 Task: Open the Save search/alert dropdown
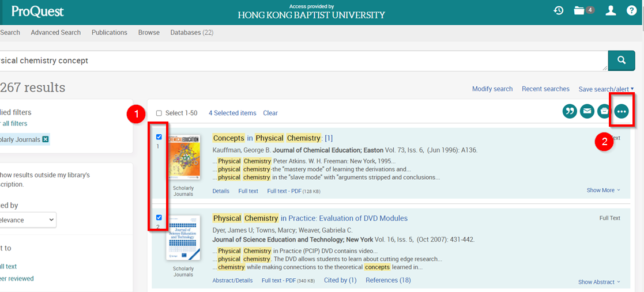pyautogui.click(x=606, y=89)
